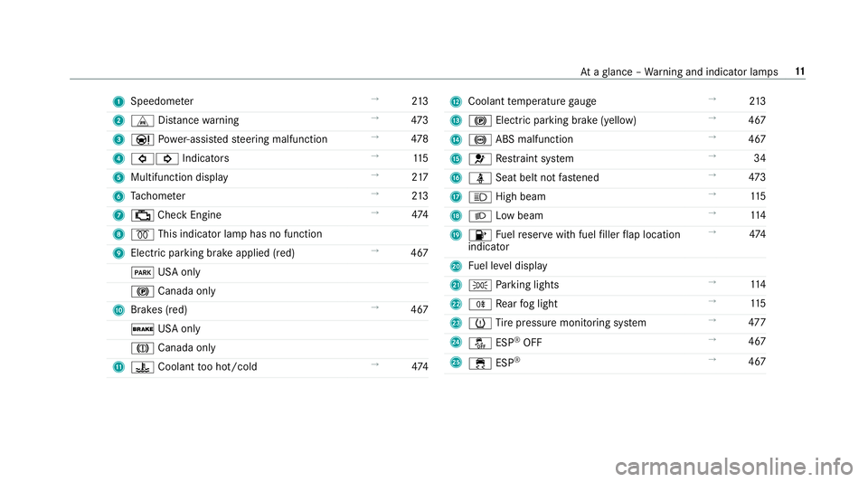The width and height of the screenshot is (868, 482).
Task: Click the Seat belt not fastened icon
Action: coord(480,178)
